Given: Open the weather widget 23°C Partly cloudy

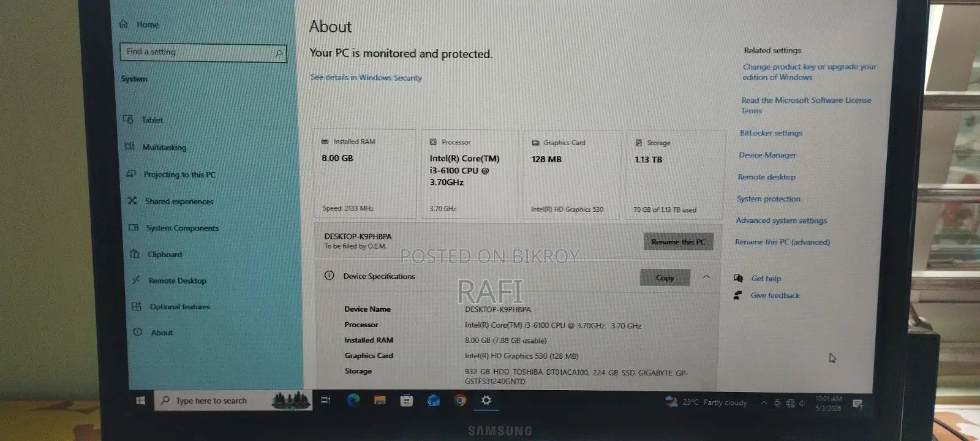Looking at the screenshot, I should (706, 402).
